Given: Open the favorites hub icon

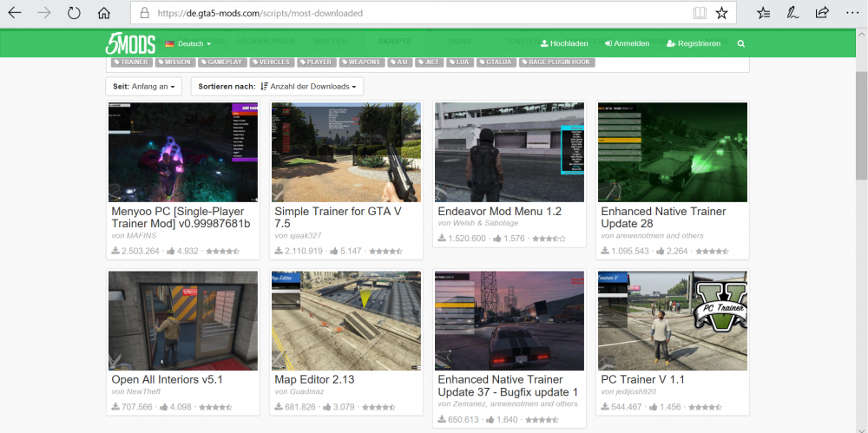Looking at the screenshot, I should (x=763, y=13).
